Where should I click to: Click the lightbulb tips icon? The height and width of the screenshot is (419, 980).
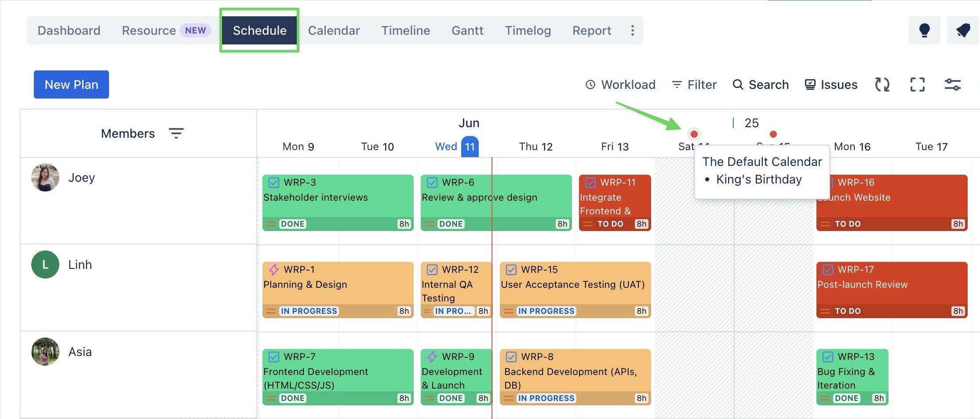924,30
